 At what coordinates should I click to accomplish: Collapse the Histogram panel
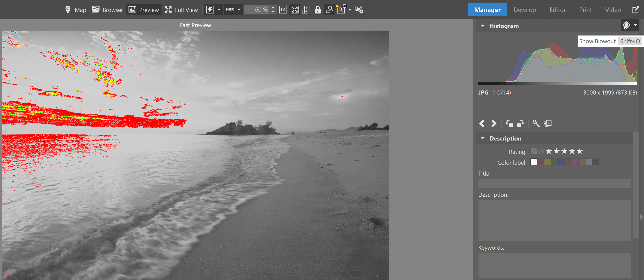[483, 26]
